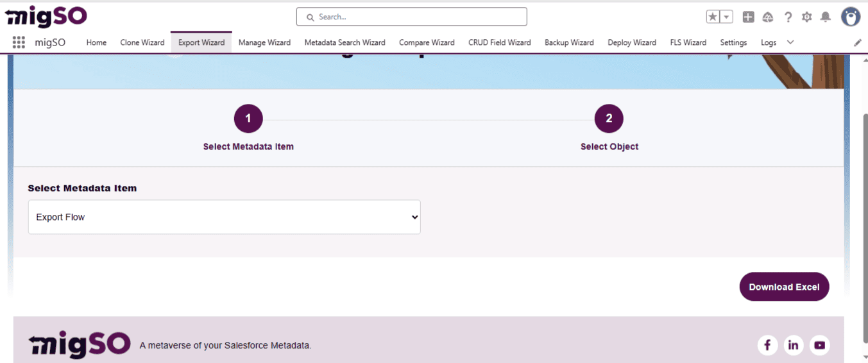868x363 pixels.
Task: Open the user profile avatar
Action: pos(851,17)
